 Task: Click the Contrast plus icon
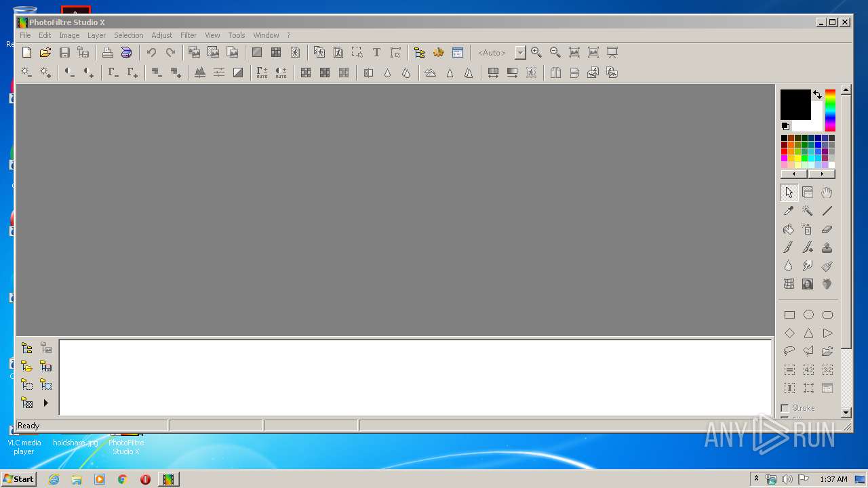(89, 73)
